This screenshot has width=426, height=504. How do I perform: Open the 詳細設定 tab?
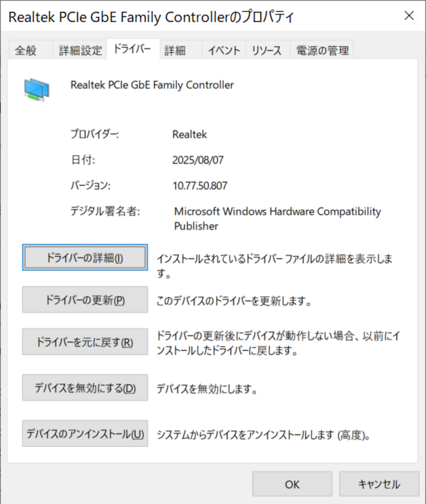pyautogui.click(x=80, y=50)
